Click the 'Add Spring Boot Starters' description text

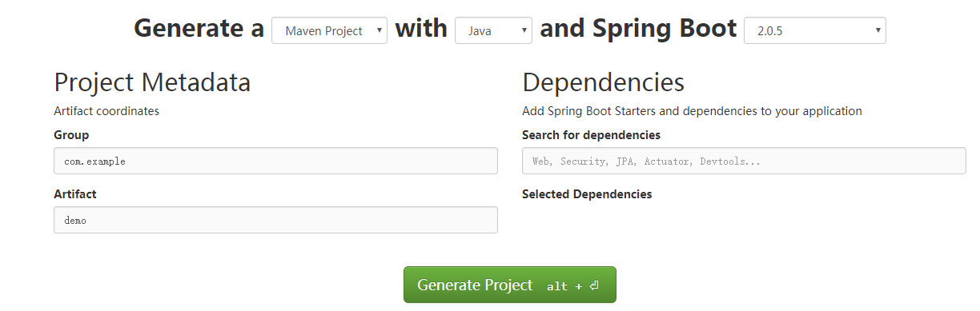692,111
